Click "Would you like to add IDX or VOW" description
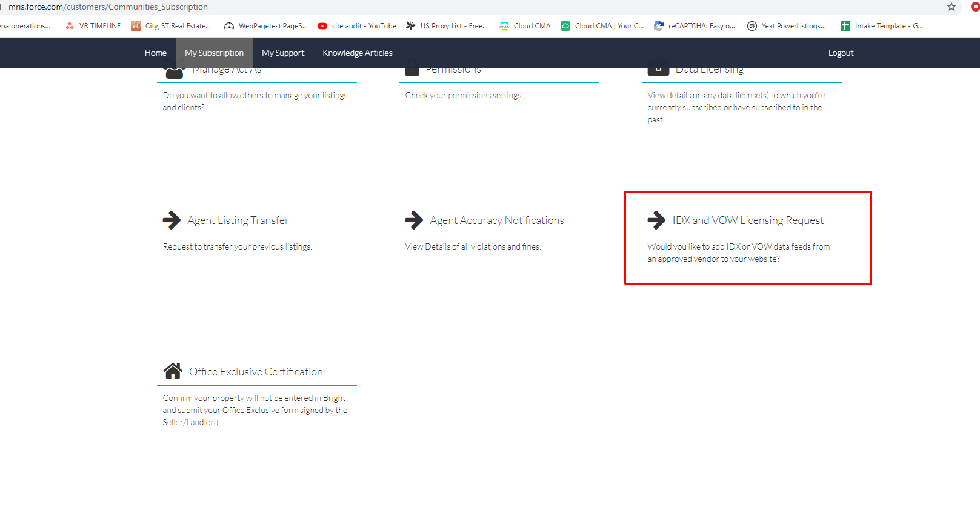 (739, 253)
